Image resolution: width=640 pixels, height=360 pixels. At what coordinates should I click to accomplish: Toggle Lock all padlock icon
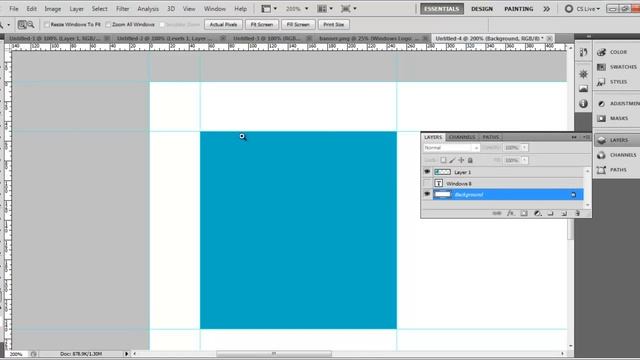[x=470, y=160]
